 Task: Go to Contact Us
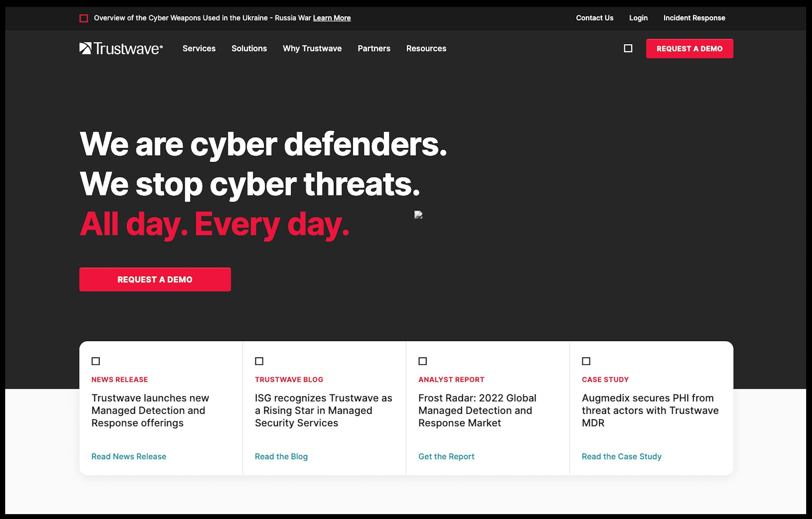click(594, 18)
